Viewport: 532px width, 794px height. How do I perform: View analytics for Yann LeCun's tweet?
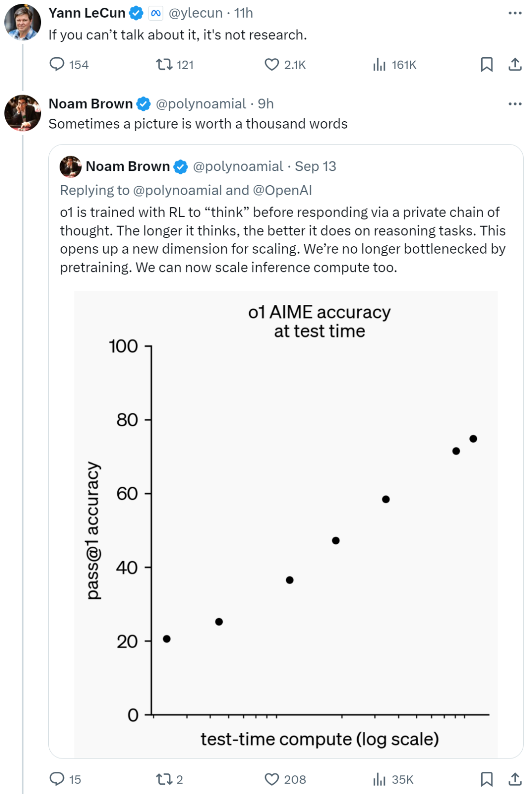[379, 64]
